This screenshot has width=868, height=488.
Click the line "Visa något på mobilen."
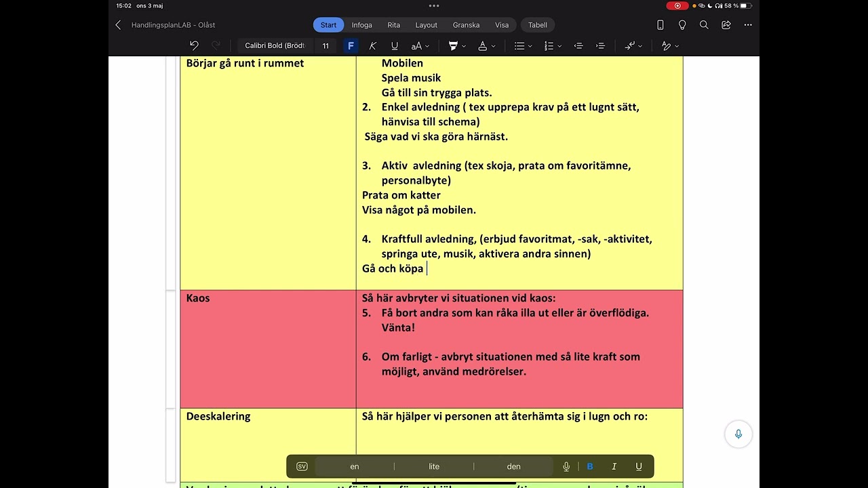419,210
